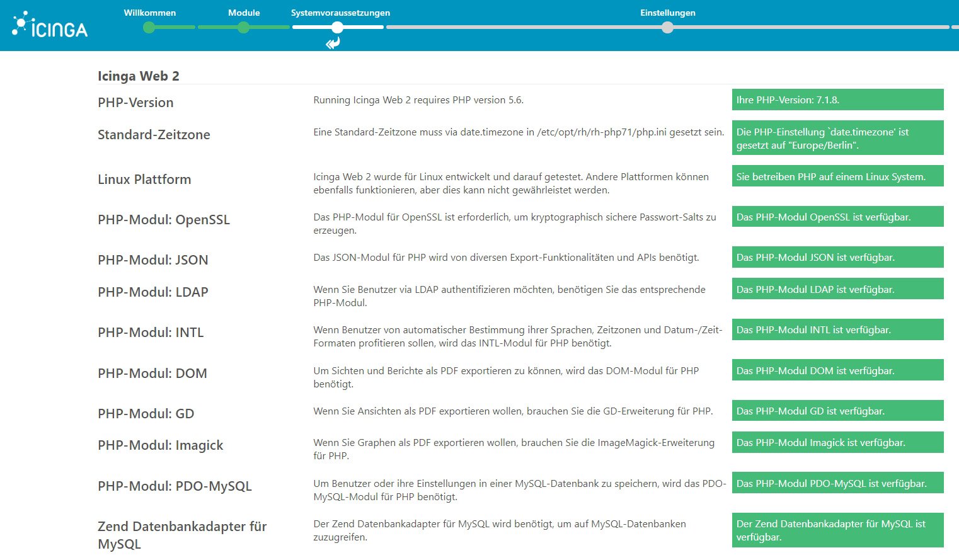Click the Linux System success badge
Viewport: 959px width, 560px height.
coord(837,176)
